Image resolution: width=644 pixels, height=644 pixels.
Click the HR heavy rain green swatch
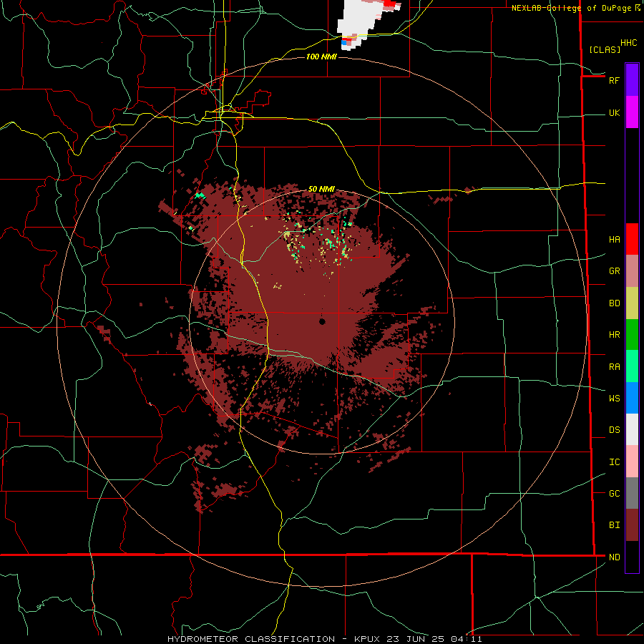coord(632,335)
